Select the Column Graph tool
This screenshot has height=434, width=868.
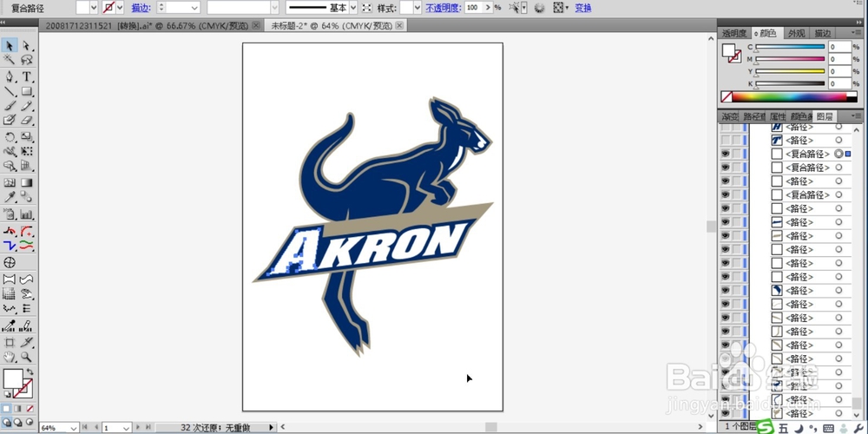point(27,214)
